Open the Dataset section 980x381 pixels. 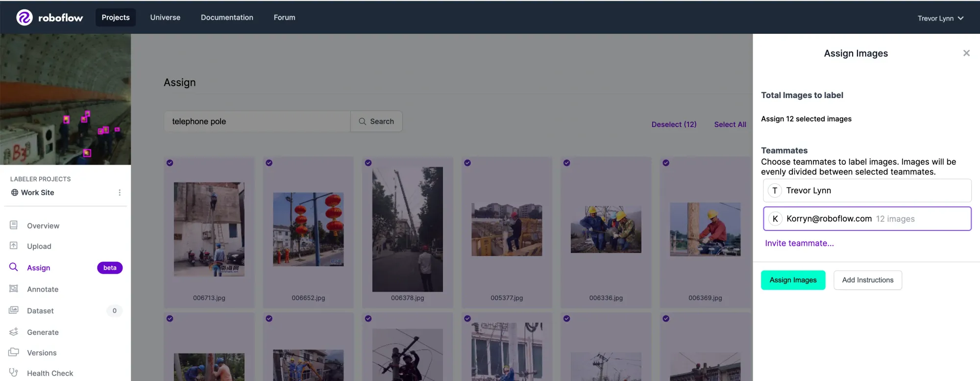(x=40, y=311)
